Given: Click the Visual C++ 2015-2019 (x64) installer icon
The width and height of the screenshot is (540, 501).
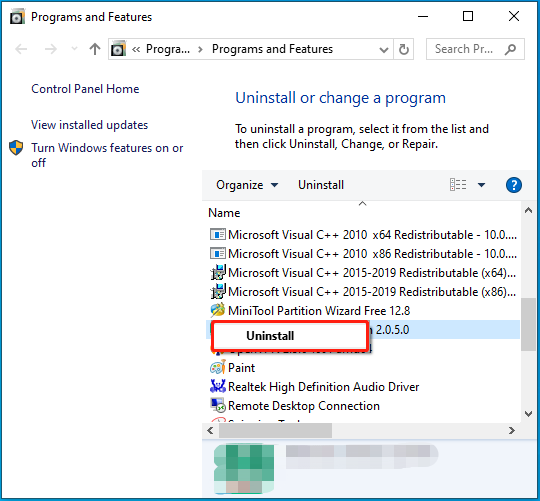Looking at the screenshot, I should [x=218, y=272].
